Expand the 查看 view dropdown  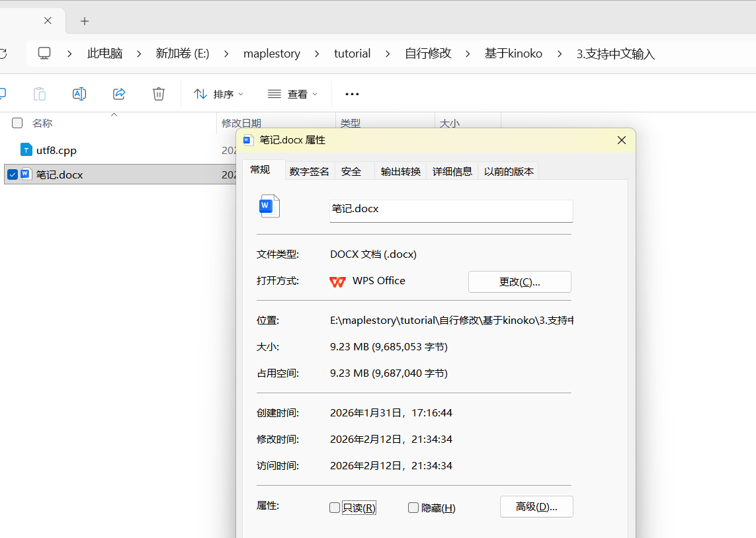(x=293, y=94)
